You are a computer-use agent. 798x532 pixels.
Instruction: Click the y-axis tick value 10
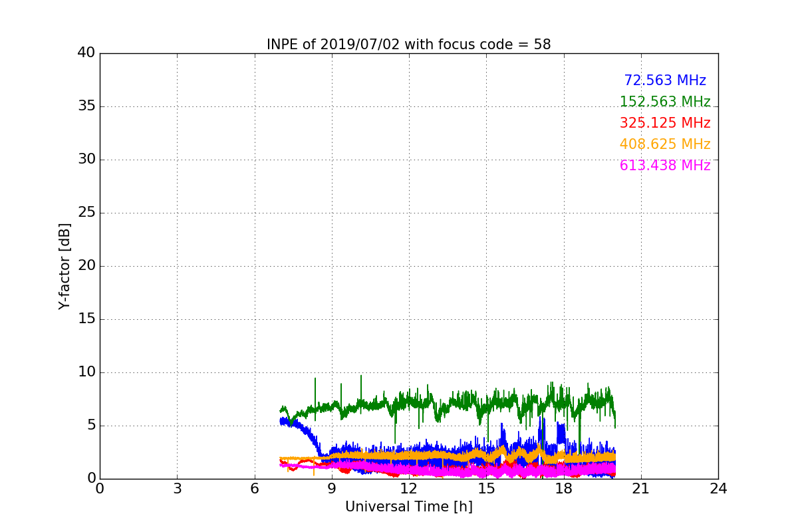point(86,372)
